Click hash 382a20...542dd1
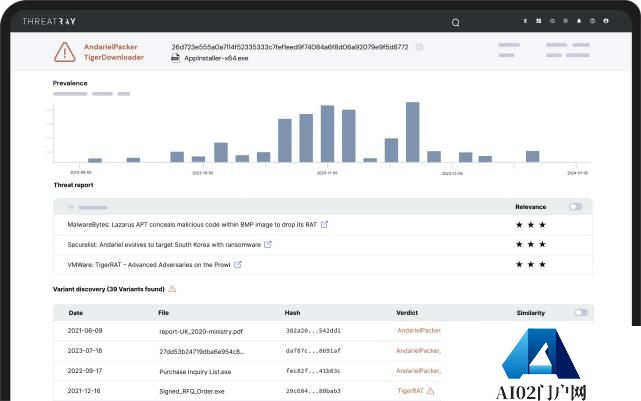The image size is (641, 401). (x=313, y=331)
